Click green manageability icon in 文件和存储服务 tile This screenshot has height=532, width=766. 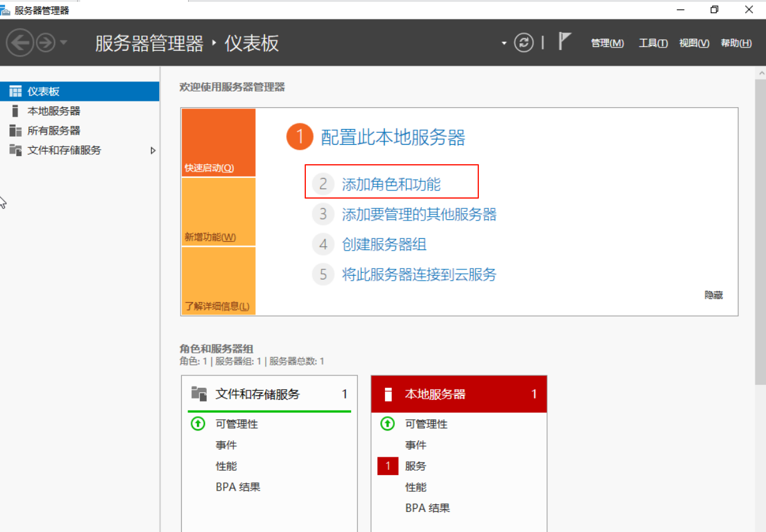tap(198, 424)
